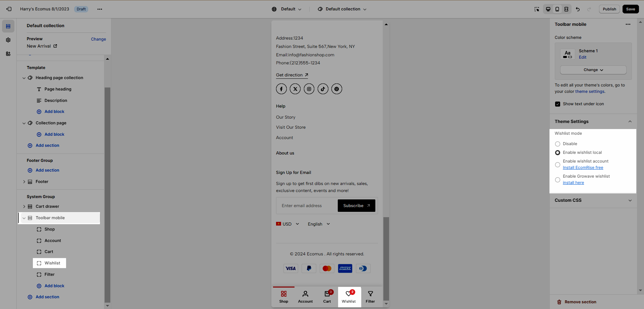The width and height of the screenshot is (644, 309).
Task: Click the undo arrow icon
Action: [x=578, y=9]
